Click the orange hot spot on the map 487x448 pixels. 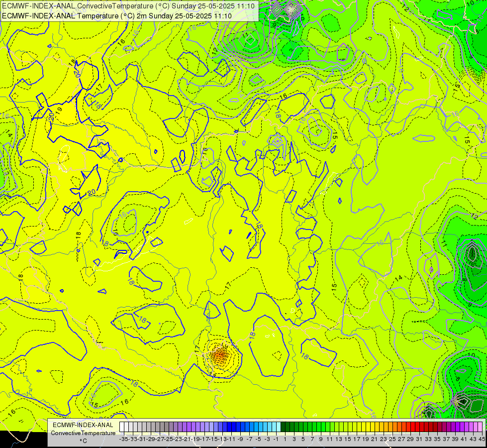tap(220, 354)
